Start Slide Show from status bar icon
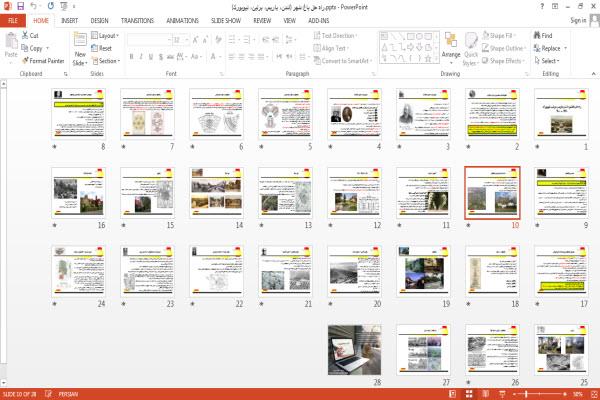 click(x=502, y=394)
